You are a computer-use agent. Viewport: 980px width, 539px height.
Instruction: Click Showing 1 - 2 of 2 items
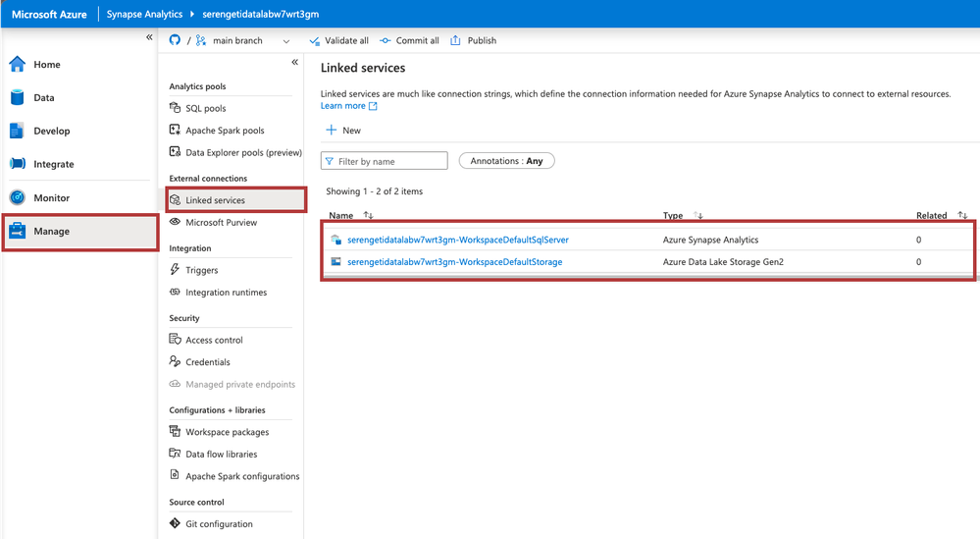375,191
